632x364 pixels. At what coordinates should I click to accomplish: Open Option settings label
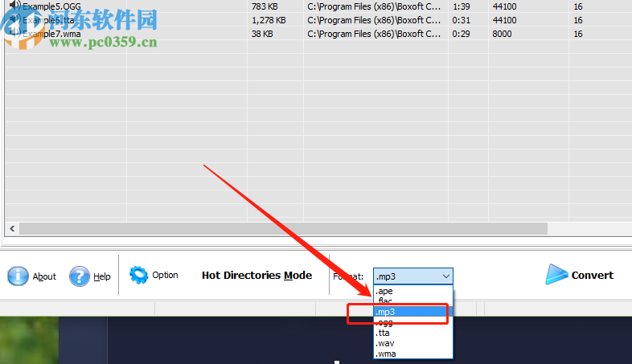pos(166,275)
